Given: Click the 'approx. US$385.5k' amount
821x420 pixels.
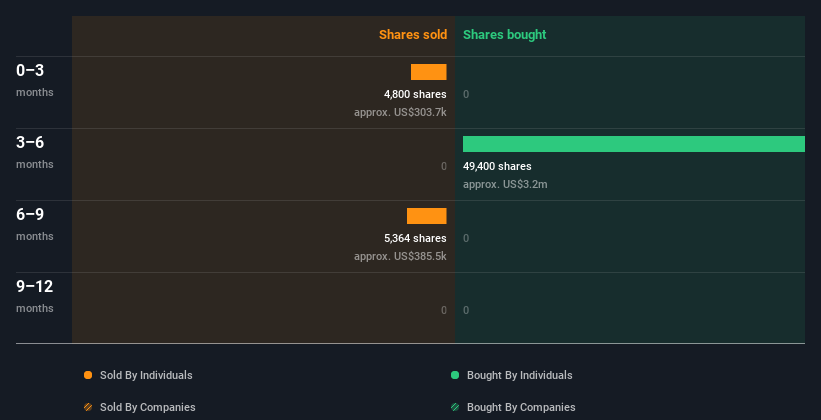Looking at the screenshot, I should (x=400, y=256).
